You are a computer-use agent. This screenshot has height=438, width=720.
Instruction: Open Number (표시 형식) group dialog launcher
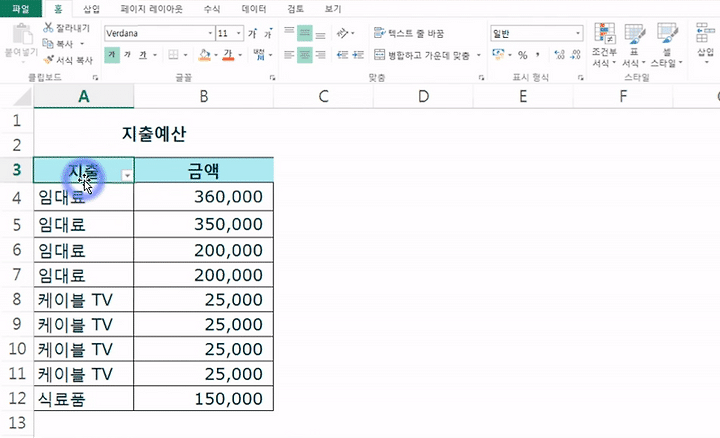(x=580, y=78)
